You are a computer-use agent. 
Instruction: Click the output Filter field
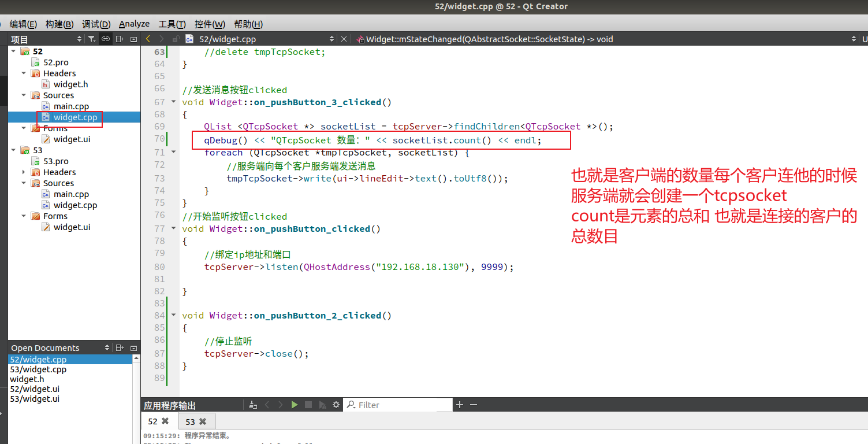coord(398,405)
